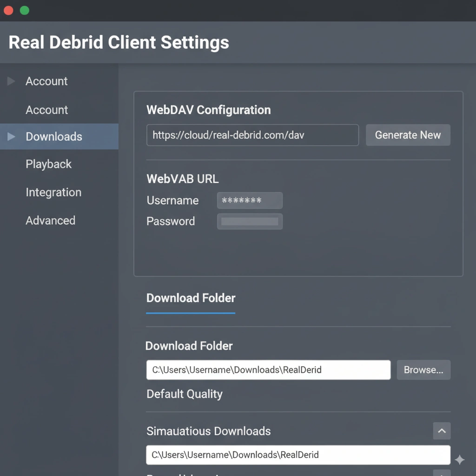
Task: Open the Default Quality section
Action: [x=184, y=394]
